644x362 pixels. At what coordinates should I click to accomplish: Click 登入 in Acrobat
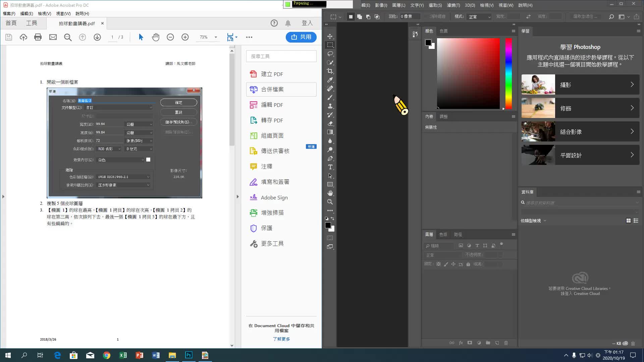[x=307, y=23]
